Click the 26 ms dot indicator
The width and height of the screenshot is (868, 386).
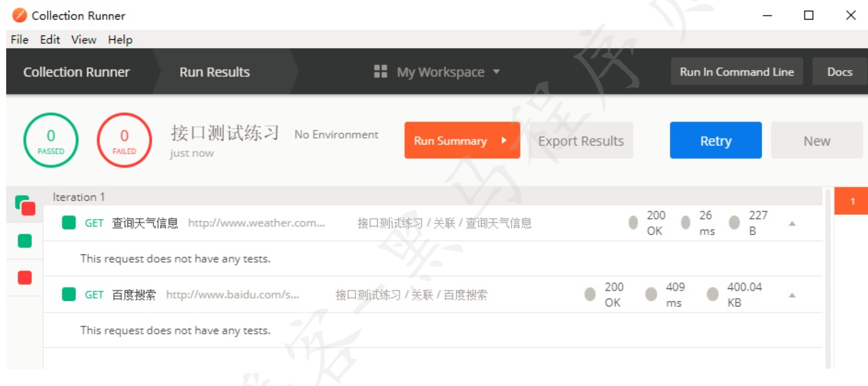686,222
